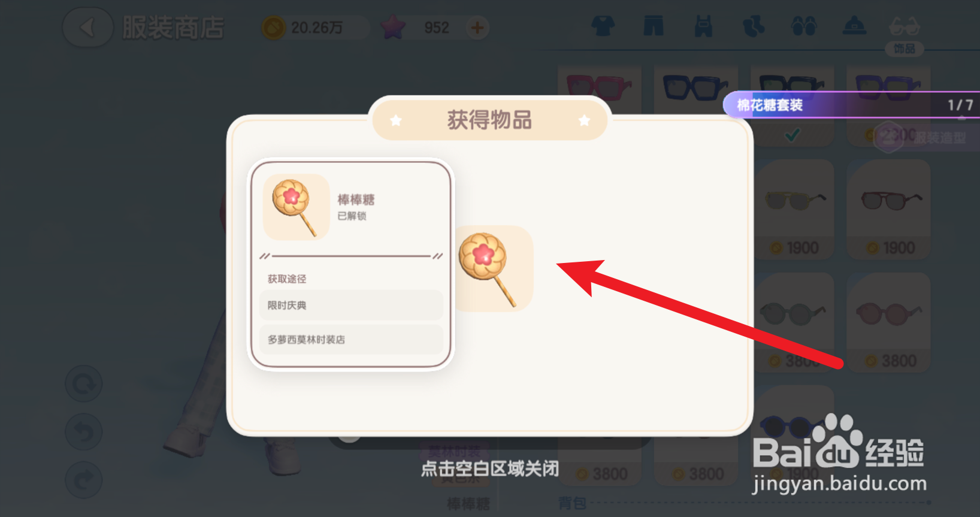Select the red round glasses priced 3800
Screen dimensions: 980x517
(889, 323)
